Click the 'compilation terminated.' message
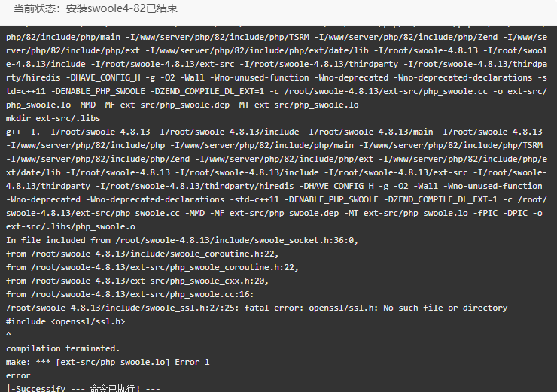This screenshot has height=392, width=557. tap(63, 348)
